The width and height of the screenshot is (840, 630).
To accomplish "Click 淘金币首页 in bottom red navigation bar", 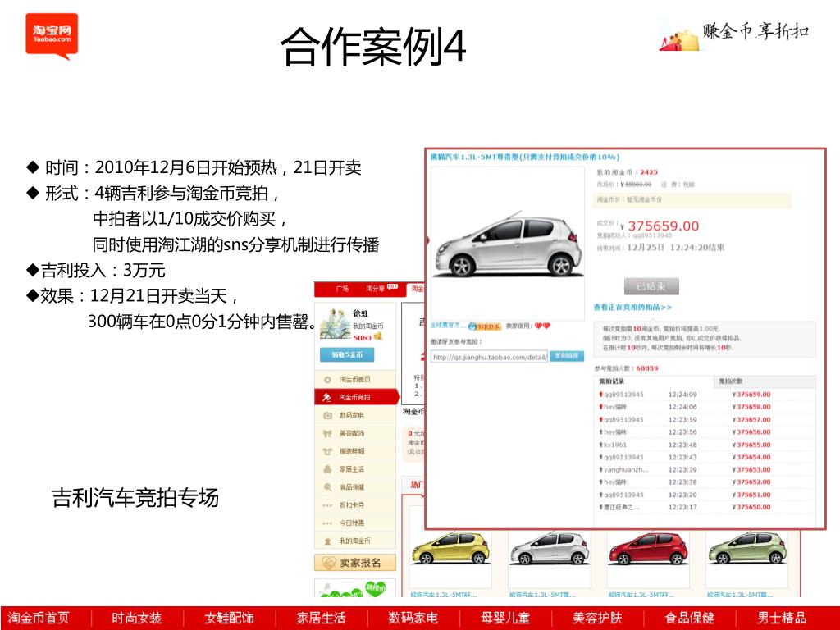I will click(x=39, y=619).
